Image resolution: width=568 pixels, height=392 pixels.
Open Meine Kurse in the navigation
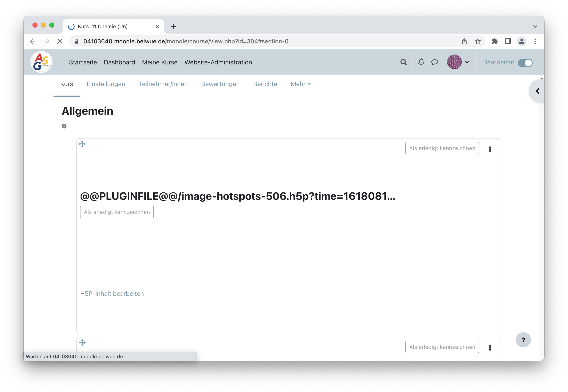tap(159, 62)
